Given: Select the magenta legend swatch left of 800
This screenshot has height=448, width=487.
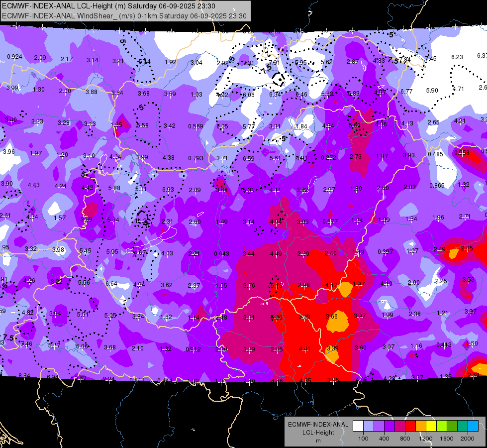Looking at the screenshot, I should point(400,426).
